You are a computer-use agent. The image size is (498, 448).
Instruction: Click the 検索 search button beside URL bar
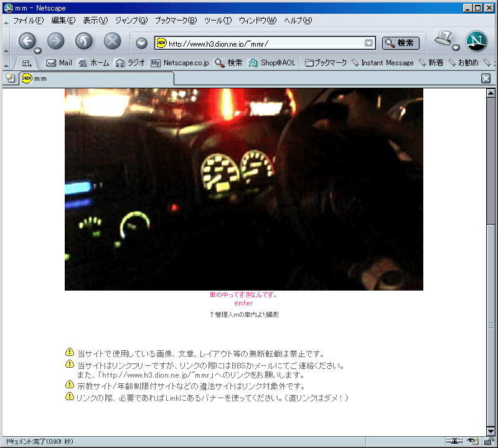tap(400, 43)
